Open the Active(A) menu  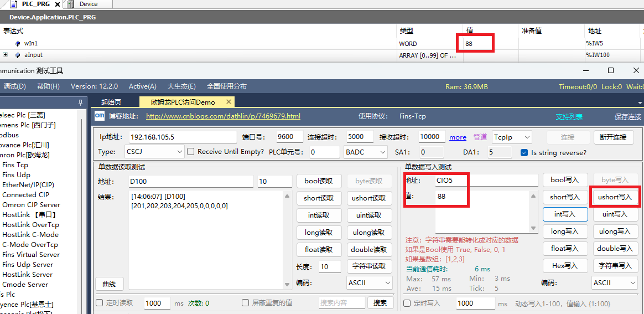[x=143, y=86]
